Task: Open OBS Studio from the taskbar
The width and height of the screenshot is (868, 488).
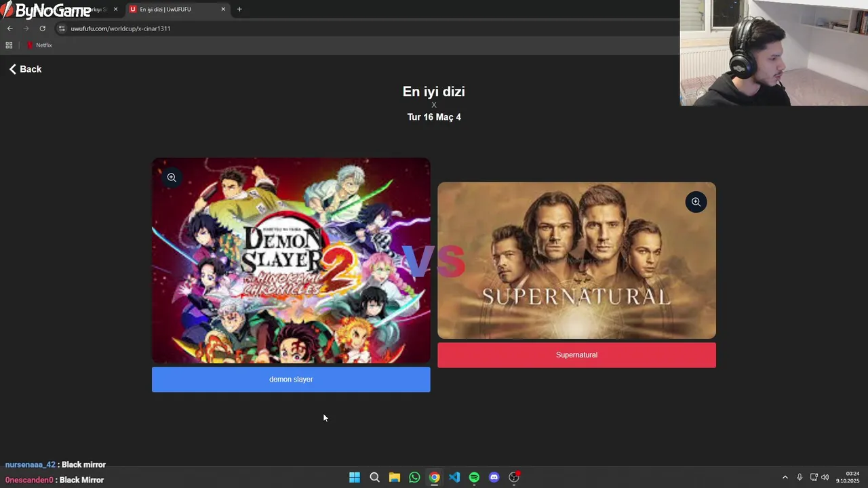Action: tap(514, 477)
